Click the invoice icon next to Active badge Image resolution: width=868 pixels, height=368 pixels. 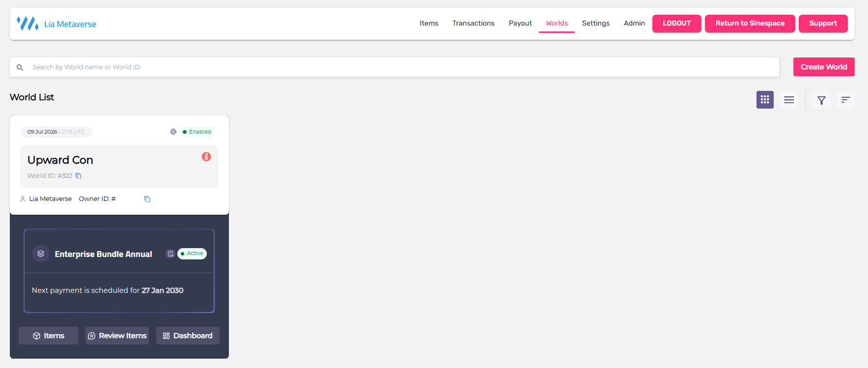point(170,254)
